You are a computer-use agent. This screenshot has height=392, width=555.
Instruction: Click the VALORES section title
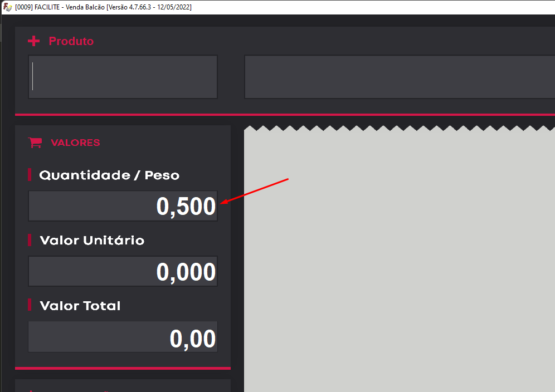pos(75,143)
